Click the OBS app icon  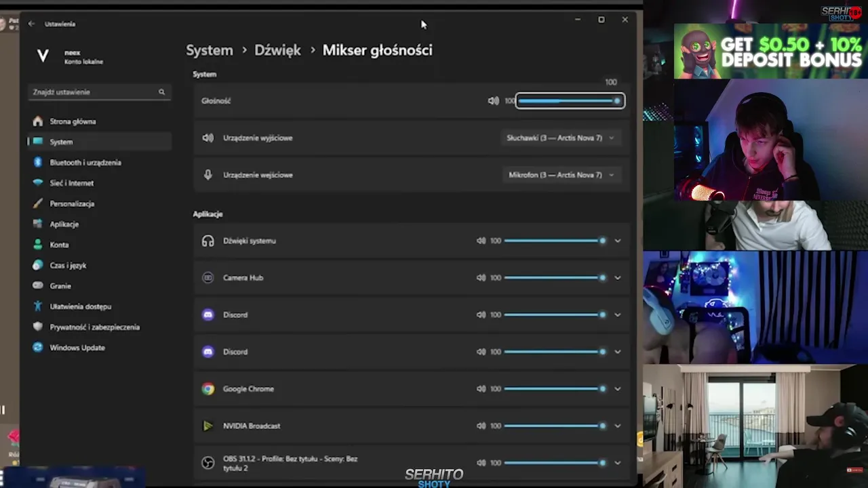(208, 463)
